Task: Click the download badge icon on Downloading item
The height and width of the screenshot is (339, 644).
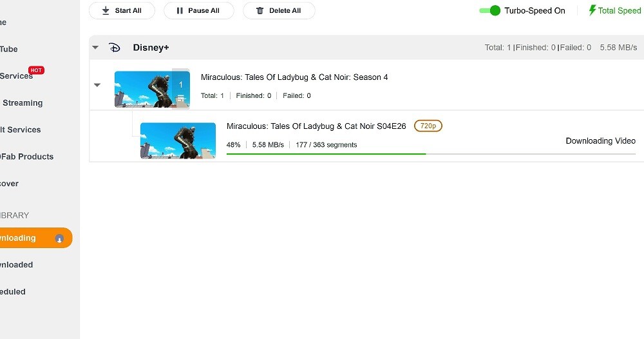Action: 59,238
